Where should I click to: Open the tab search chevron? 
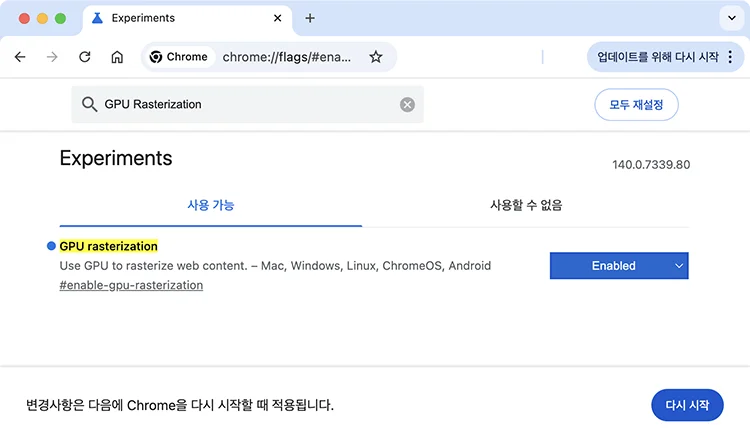[x=732, y=18]
